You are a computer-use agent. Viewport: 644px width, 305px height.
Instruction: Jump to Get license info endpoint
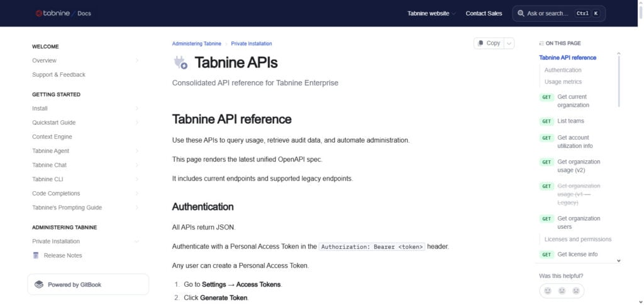577,255
